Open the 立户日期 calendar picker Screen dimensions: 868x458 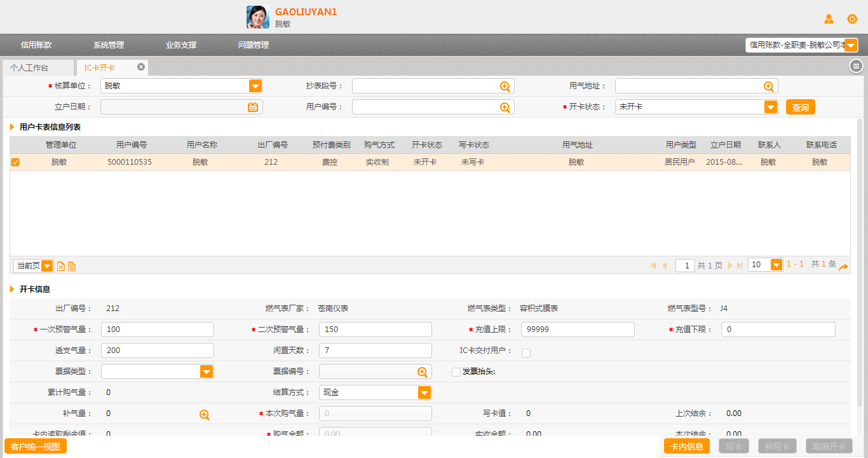pyautogui.click(x=253, y=108)
